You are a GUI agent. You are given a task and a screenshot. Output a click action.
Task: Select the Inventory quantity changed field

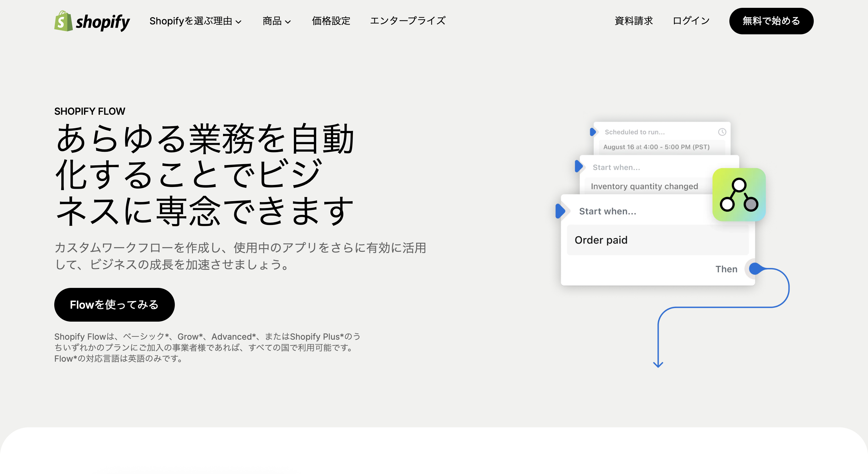[x=644, y=186]
